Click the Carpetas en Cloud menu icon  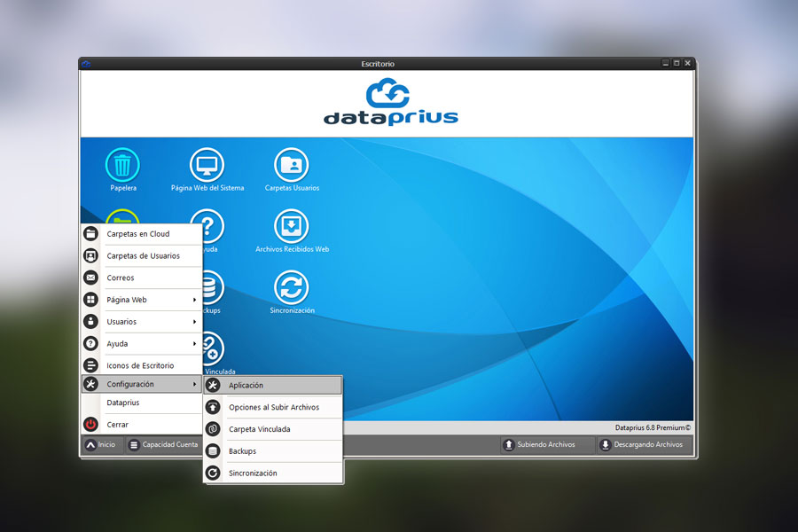coord(90,234)
